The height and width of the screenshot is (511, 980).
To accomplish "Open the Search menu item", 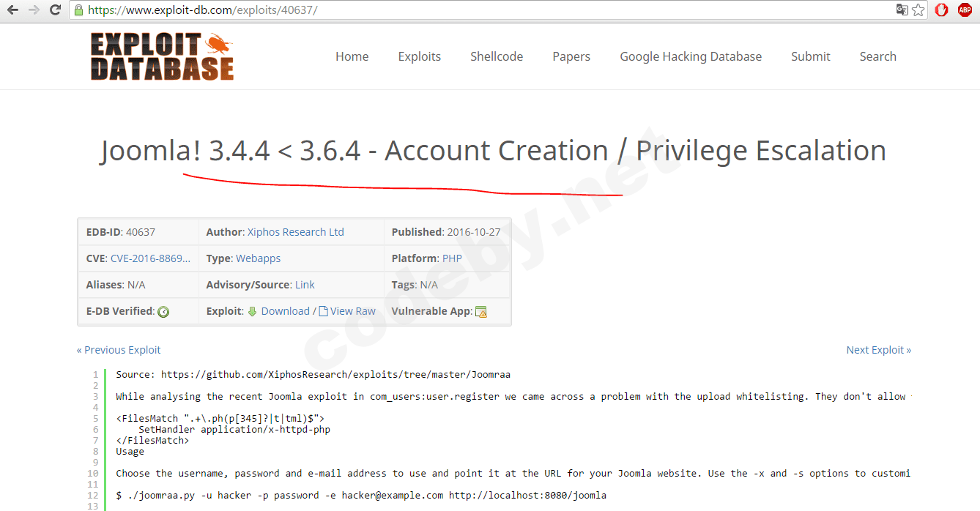I will point(878,56).
